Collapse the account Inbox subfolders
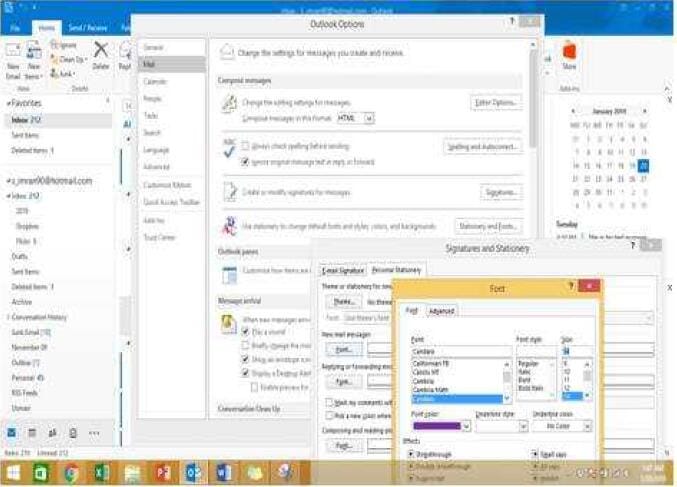This screenshot has width=677, height=487. [x=9, y=196]
